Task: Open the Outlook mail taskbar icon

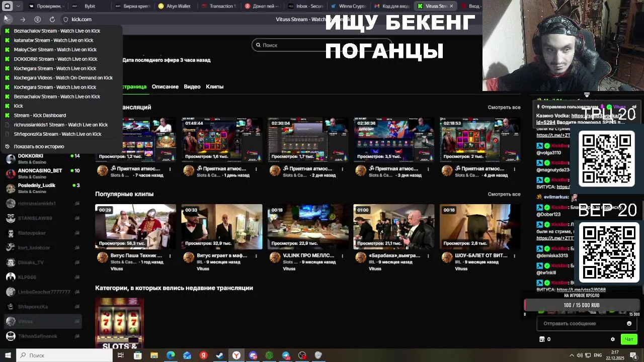Action: click(x=187, y=355)
